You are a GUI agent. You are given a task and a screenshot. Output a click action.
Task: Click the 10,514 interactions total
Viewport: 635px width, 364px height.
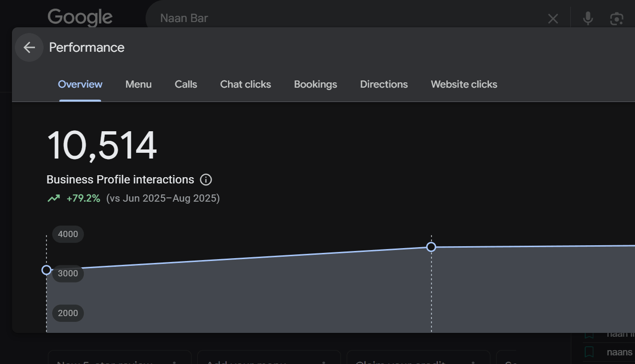[102, 145]
